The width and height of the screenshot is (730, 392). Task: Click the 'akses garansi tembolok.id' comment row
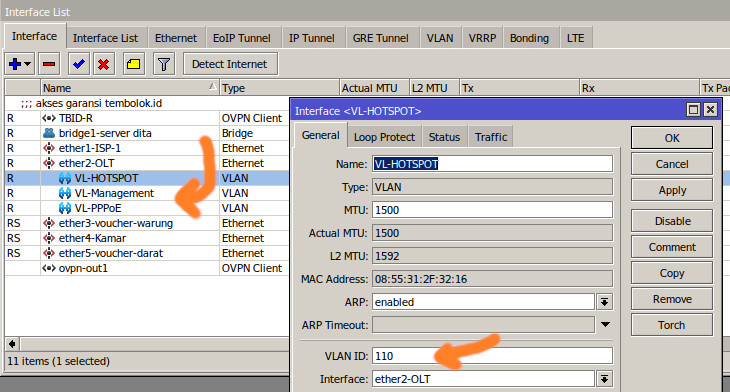tap(147, 103)
